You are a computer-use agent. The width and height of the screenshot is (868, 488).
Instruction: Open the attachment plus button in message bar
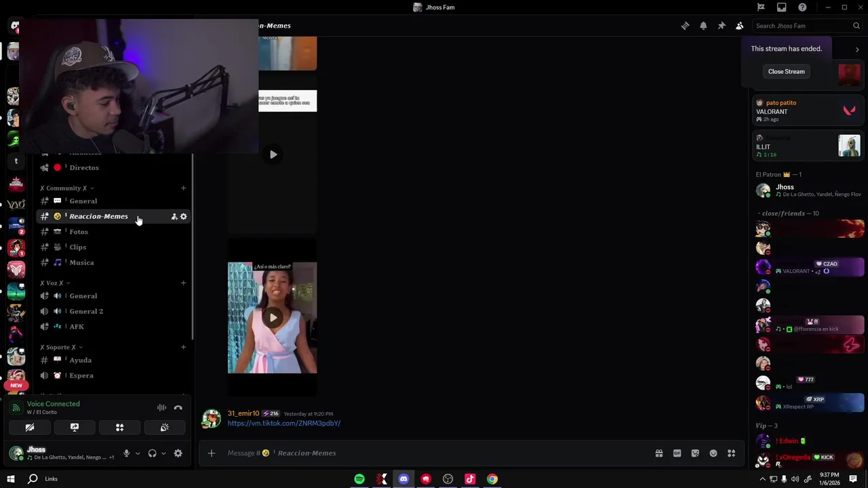tap(212, 453)
